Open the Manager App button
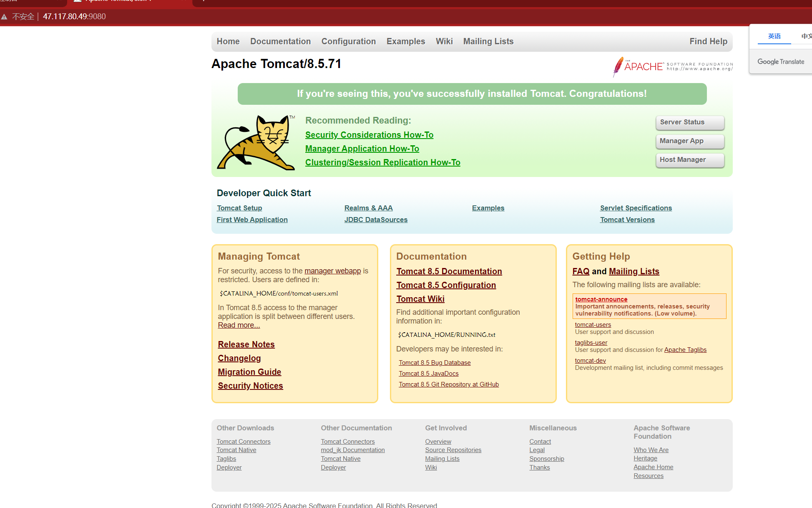This screenshot has width=812, height=508. [689, 141]
